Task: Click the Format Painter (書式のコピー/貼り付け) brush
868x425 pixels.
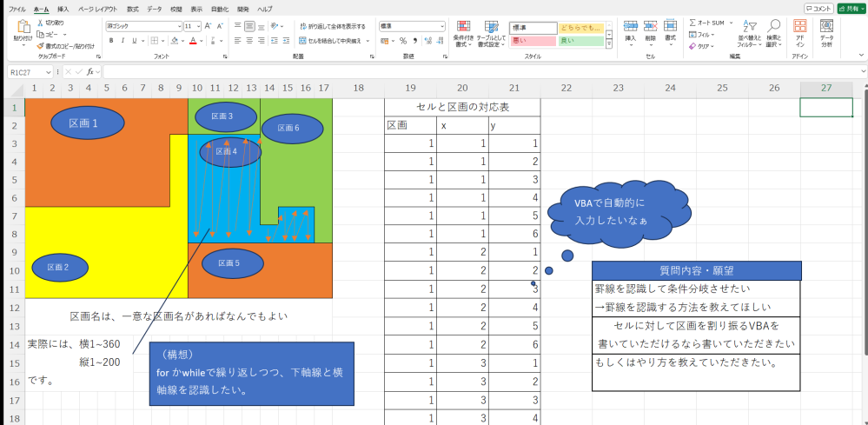Action: click(x=41, y=46)
